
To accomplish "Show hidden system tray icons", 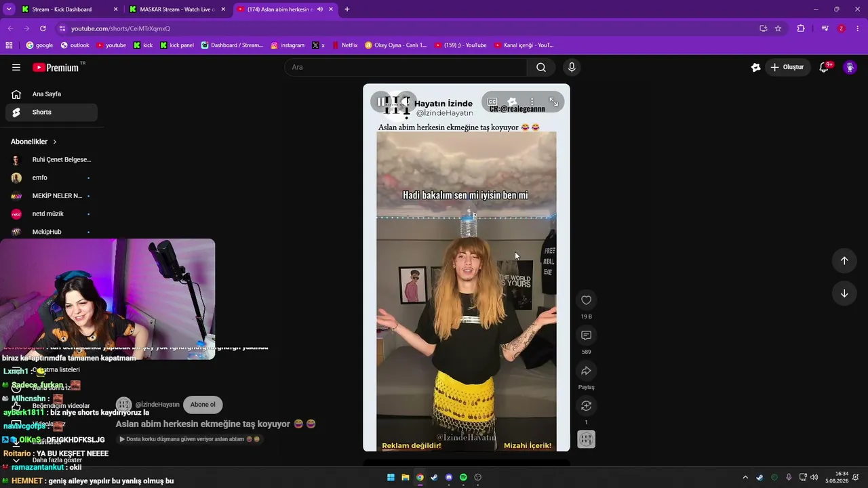I will coord(745,477).
